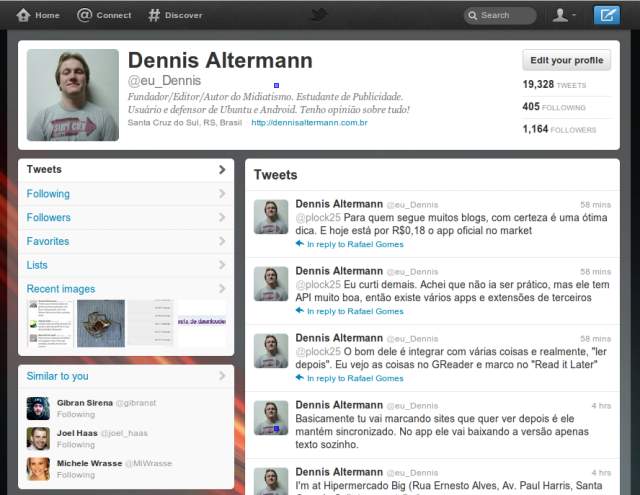Screen dimensions: 640x495
Task: Go to Home via house icon
Action: [23, 15]
